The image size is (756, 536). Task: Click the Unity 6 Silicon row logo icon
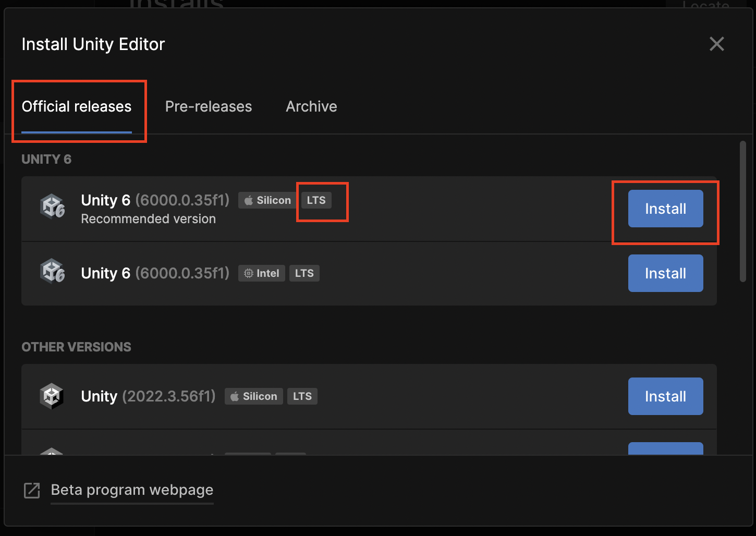[52, 206]
